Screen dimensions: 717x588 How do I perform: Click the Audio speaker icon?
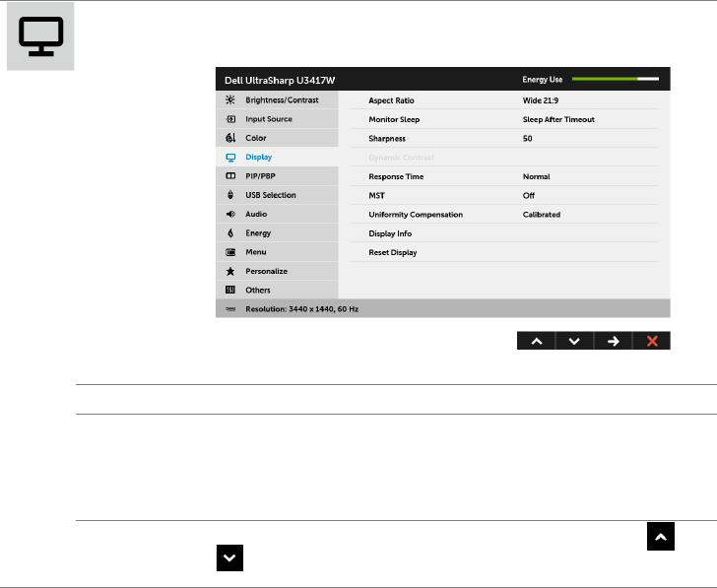click(x=230, y=214)
